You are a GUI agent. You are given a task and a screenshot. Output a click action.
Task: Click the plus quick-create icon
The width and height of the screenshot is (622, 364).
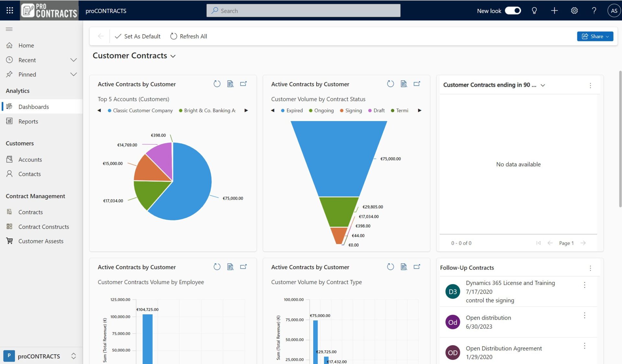click(554, 10)
